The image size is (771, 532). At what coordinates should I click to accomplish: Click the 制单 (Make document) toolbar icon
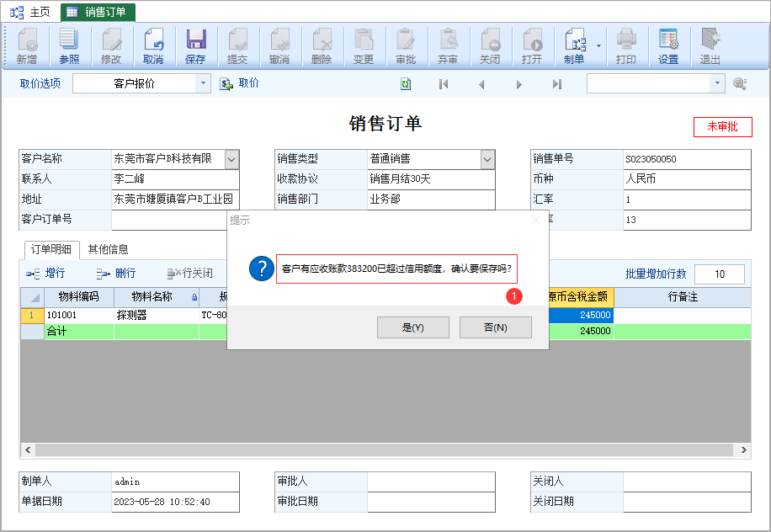(574, 46)
